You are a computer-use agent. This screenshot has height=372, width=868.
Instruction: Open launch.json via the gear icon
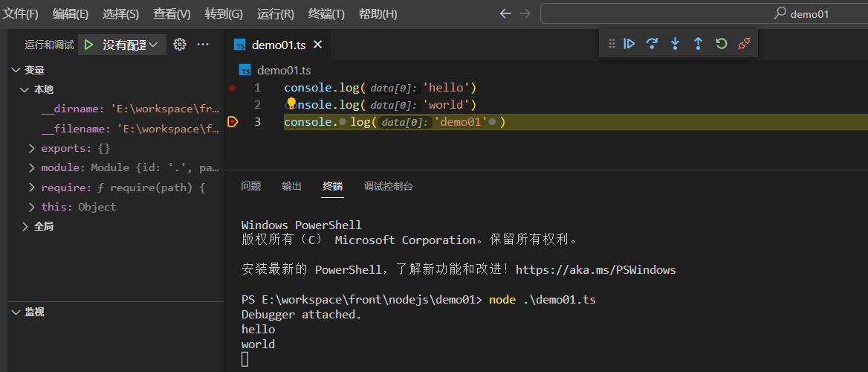[x=179, y=45]
